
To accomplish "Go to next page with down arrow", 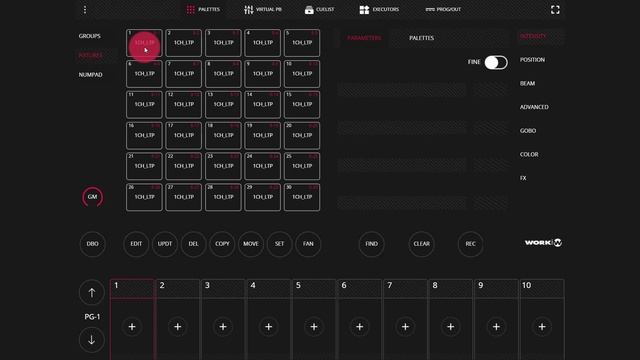I will pyautogui.click(x=91, y=340).
